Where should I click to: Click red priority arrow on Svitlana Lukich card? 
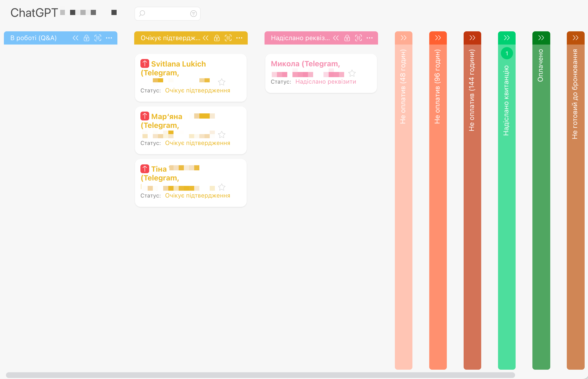tap(145, 63)
